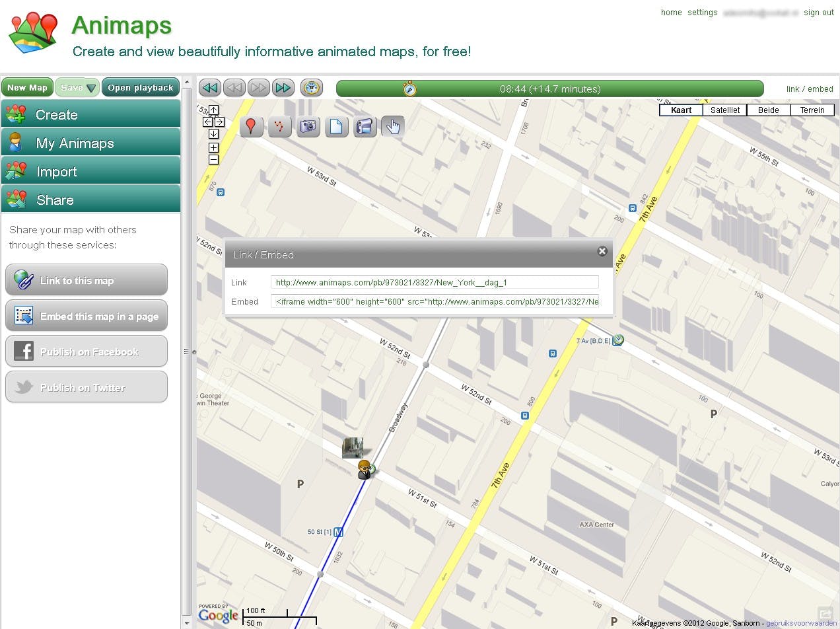Image resolution: width=840 pixels, height=629 pixels.
Task: Close the Link / Embed dialog
Action: coord(602,251)
